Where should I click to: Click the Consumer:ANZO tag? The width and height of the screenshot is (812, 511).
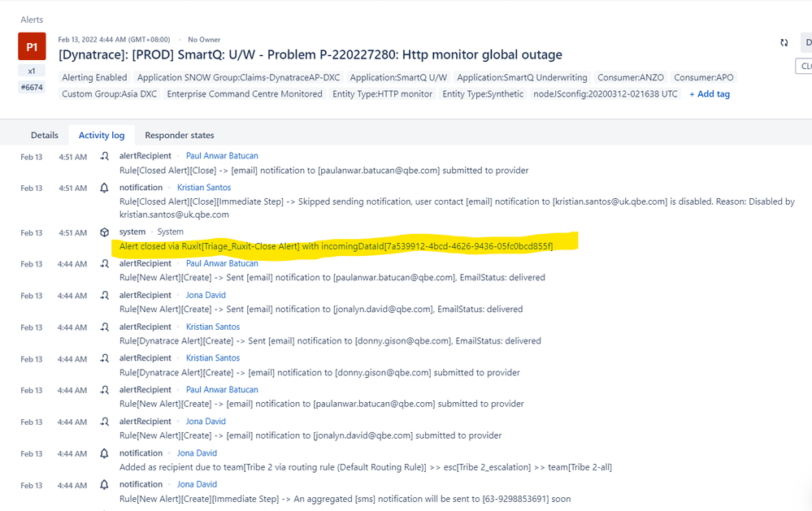tap(632, 78)
